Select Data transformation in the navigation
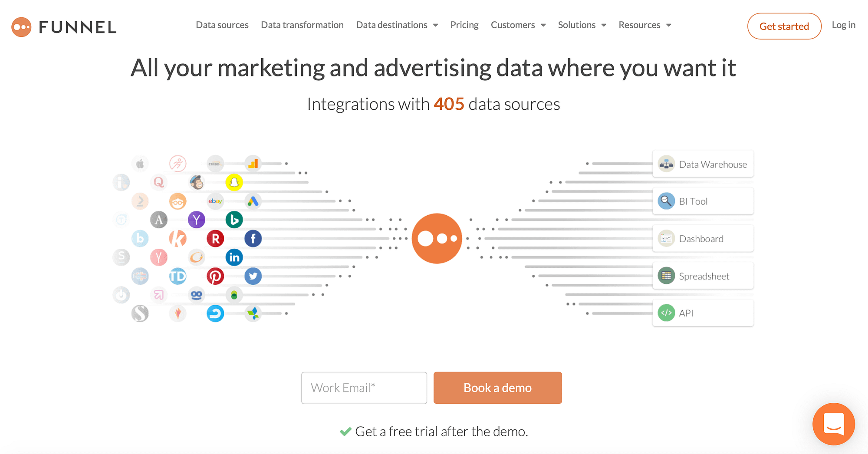The height and width of the screenshot is (454, 868). point(302,25)
